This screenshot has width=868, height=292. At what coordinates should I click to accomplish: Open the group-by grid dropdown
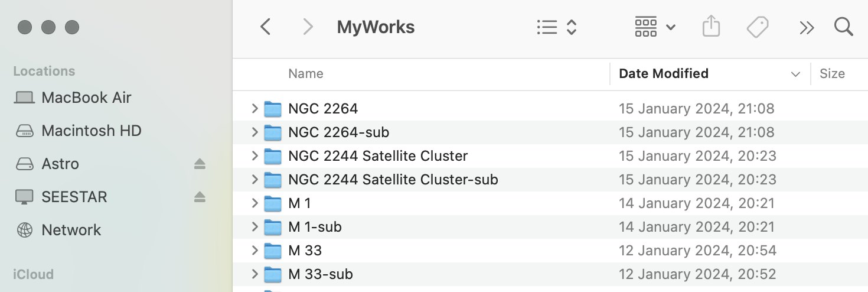tap(655, 27)
